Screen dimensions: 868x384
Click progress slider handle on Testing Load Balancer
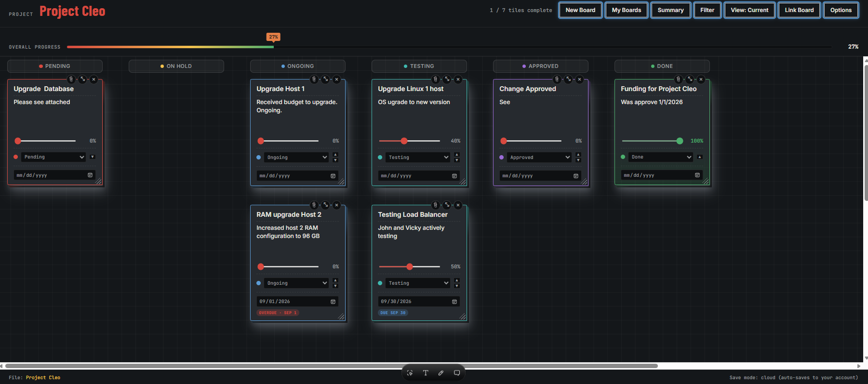tap(410, 267)
